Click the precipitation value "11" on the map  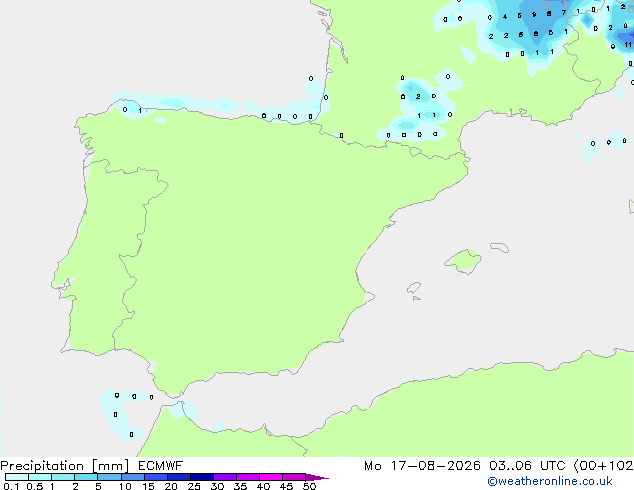(628, 44)
